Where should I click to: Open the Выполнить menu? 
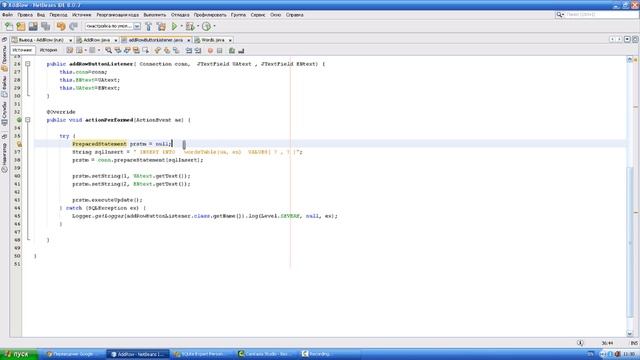click(155, 15)
